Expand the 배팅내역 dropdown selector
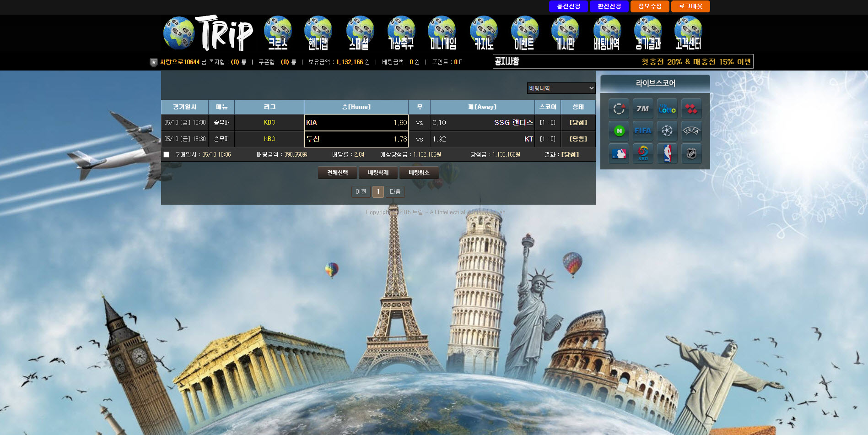The height and width of the screenshot is (435, 868). click(561, 88)
